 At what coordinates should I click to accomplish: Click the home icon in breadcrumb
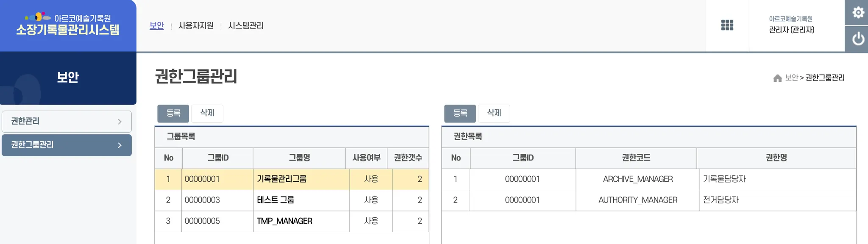[x=777, y=78]
